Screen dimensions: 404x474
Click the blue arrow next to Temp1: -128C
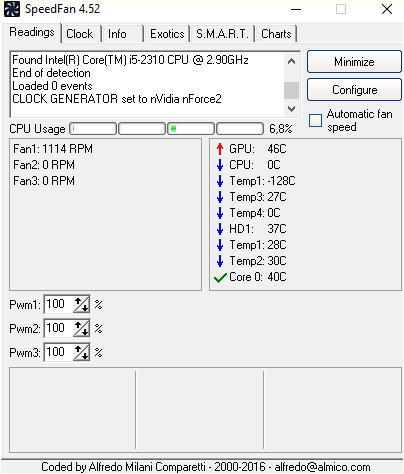[x=220, y=181]
